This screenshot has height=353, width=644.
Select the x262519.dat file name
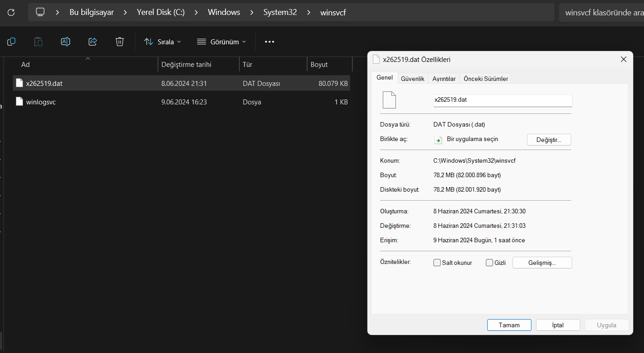tap(44, 83)
